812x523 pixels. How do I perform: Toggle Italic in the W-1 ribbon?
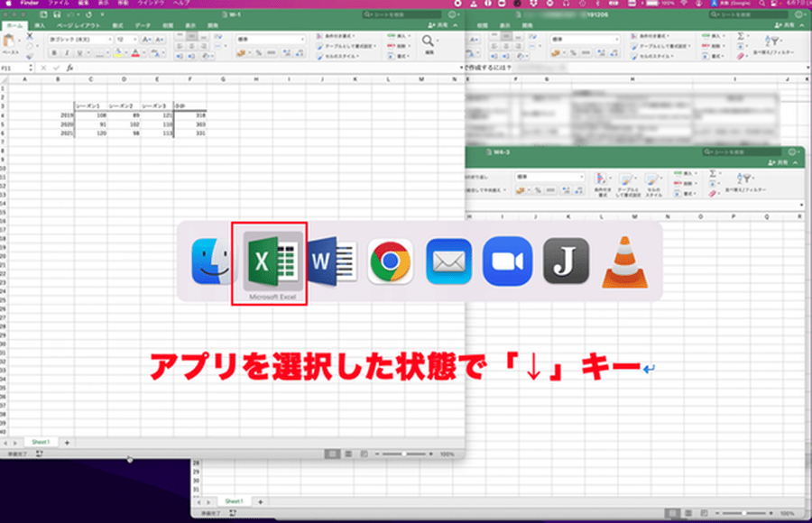(x=67, y=53)
